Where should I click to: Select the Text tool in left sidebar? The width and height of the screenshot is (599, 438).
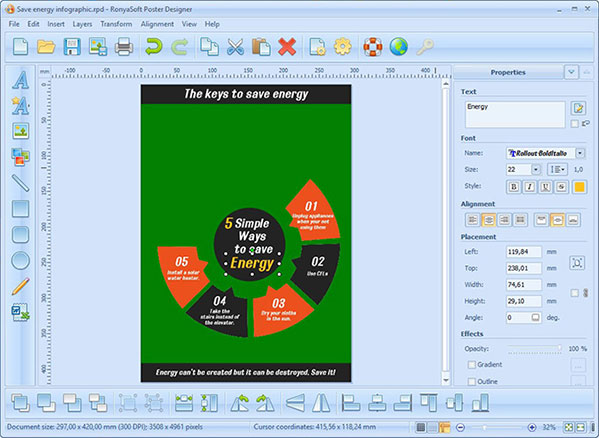[x=20, y=80]
